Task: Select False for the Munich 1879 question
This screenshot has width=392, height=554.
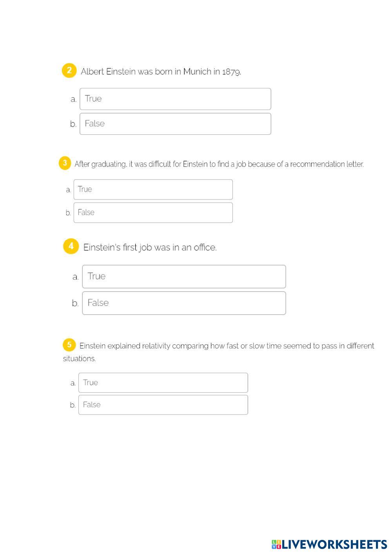Action: click(x=175, y=124)
